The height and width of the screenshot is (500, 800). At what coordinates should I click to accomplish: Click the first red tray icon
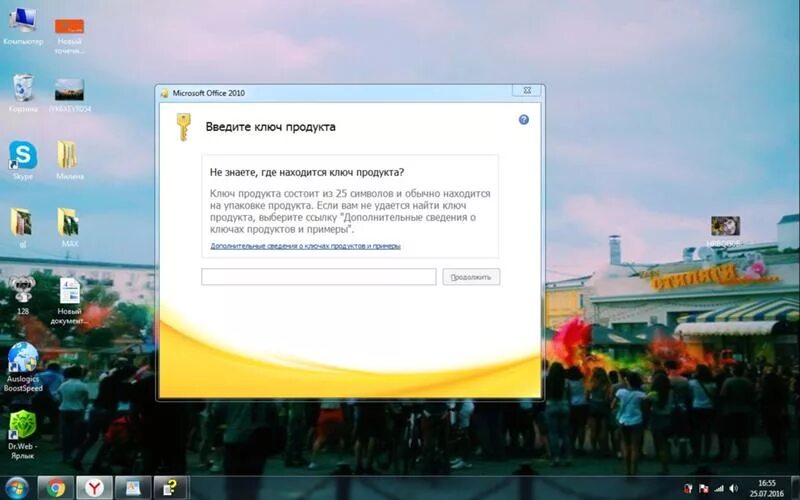pos(688,488)
